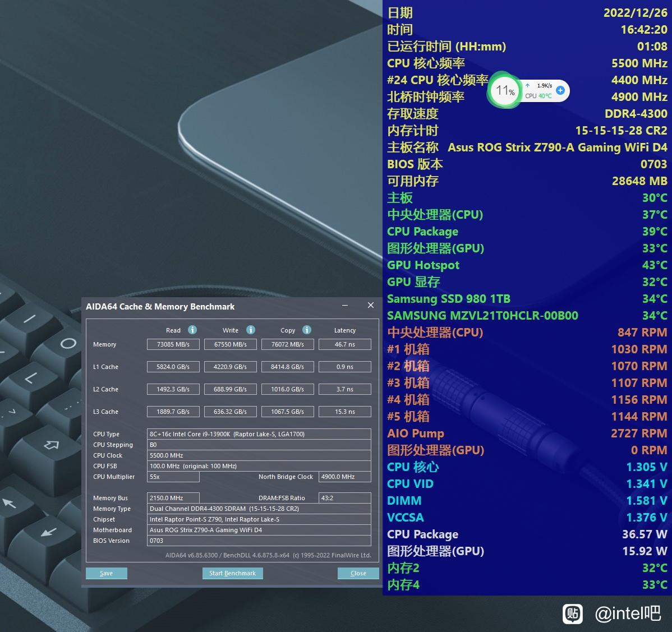Click the CPU Stepping field showing B0
Viewport: 672px width, 632px height.
point(259,445)
